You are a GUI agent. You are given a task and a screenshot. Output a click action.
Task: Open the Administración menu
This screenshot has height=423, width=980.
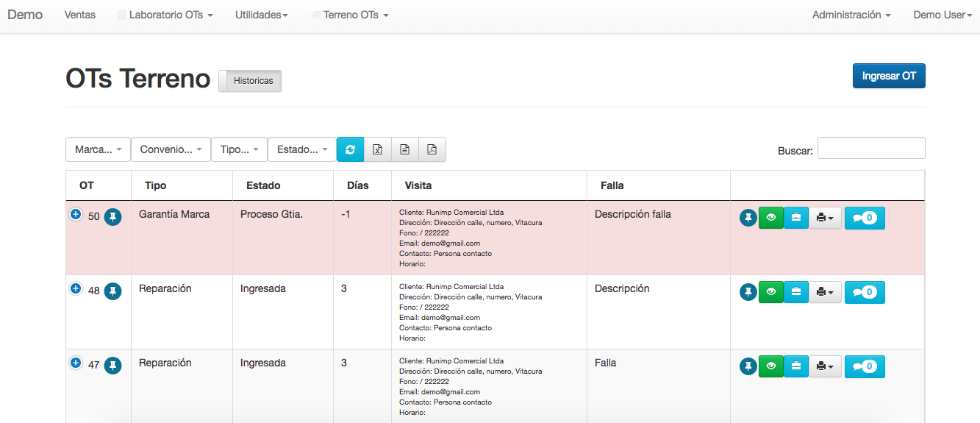point(851,15)
